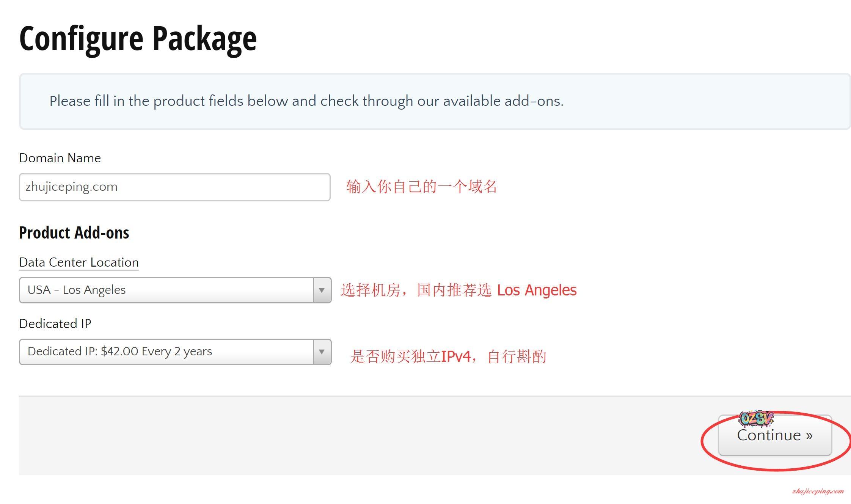Click the zhujiceping.com watermark logo
851x504 pixels.
(818, 491)
